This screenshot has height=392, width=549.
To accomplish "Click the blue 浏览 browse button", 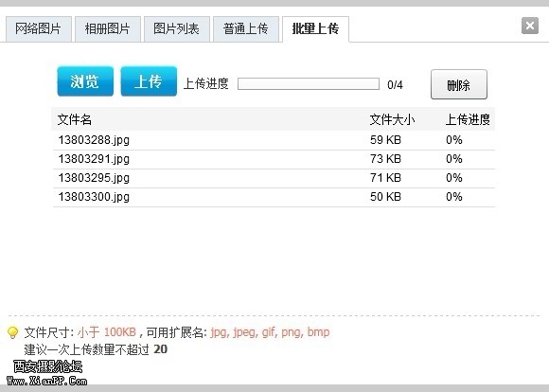I will point(85,81).
